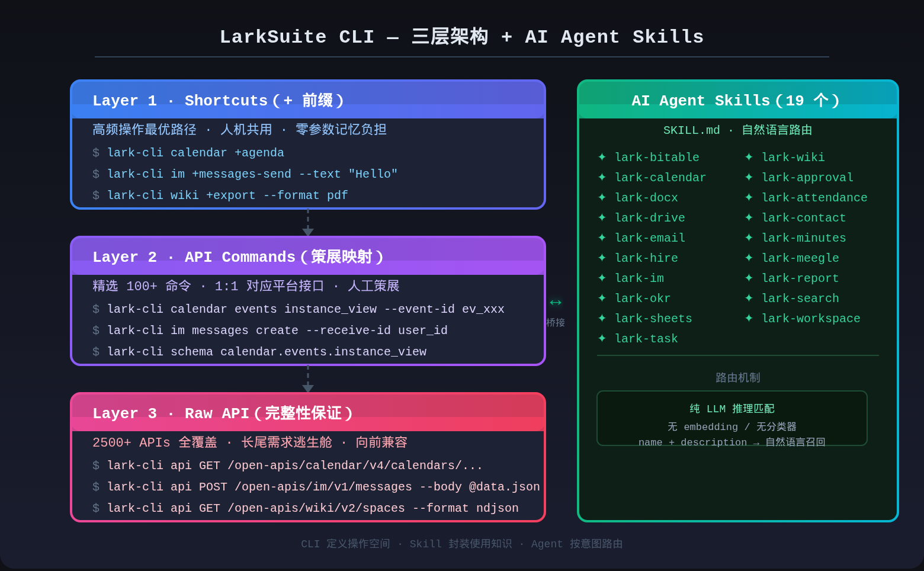Click the star icon beside lark-drive
The width and height of the screenshot is (924, 571).
(602, 217)
